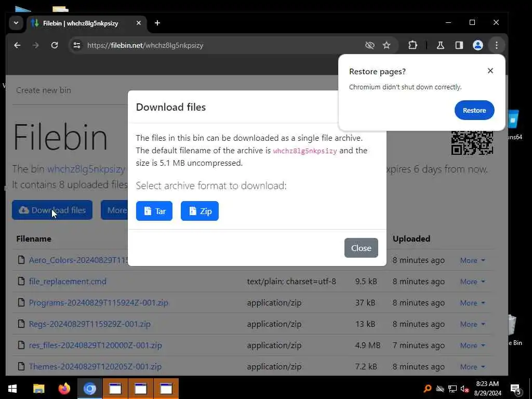The image size is (532, 399).
Task: Open the notification center icon
Action: point(516,389)
